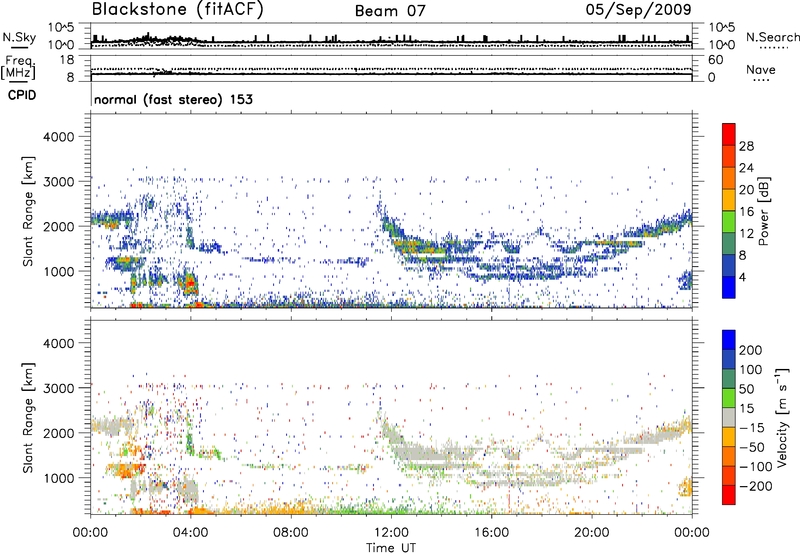Click the "Velocity [m s-1]" colorbar title
The height and width of the screenshot is (554, 800).
pyautogui.click(x=782, y=418)
